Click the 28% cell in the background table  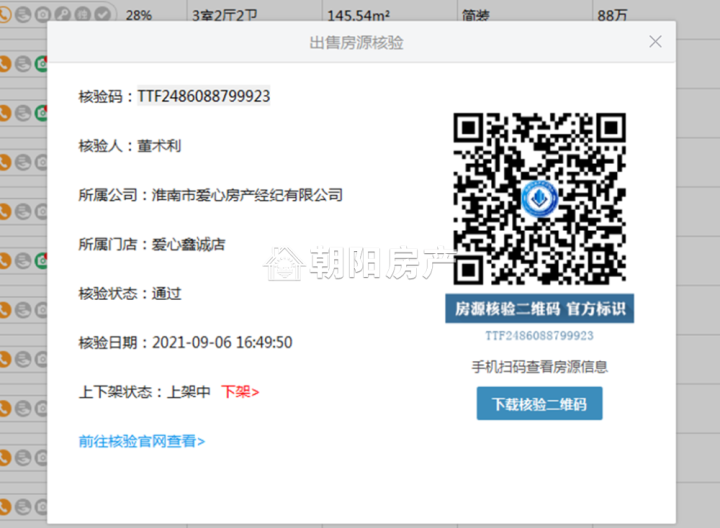coord(139,16)
